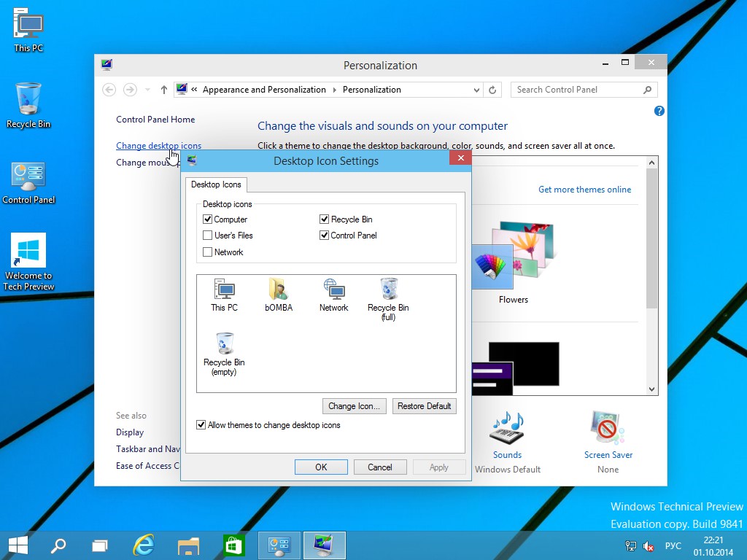Open File Explorer from taskbar
The height and width of the screenshot is (560, 747).
tap(188, 545)
